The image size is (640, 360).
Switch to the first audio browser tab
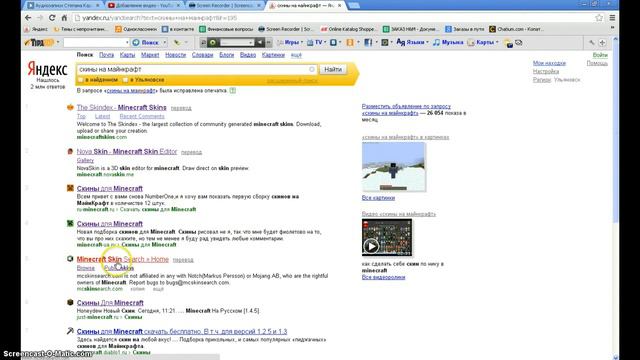click(63, 6)
